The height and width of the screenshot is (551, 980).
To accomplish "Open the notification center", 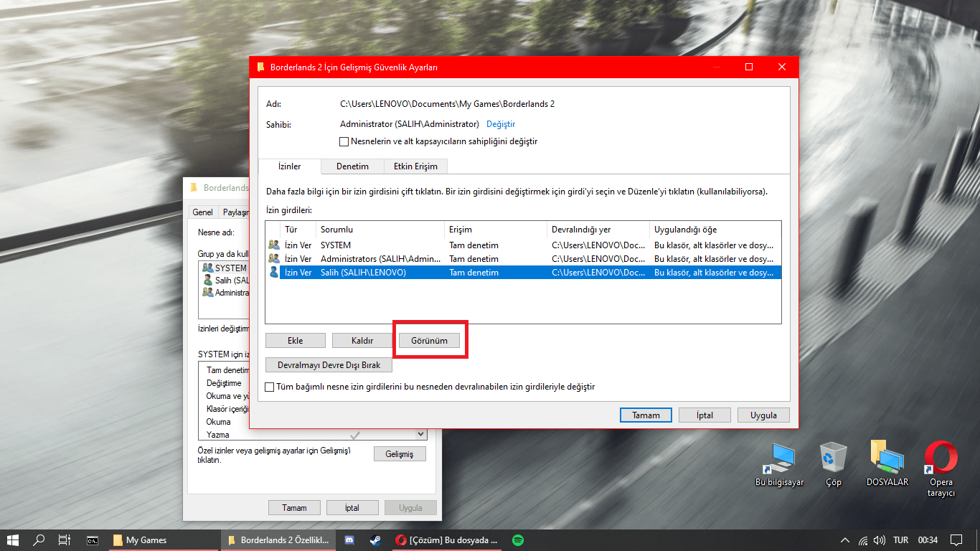I will [956, 540].
